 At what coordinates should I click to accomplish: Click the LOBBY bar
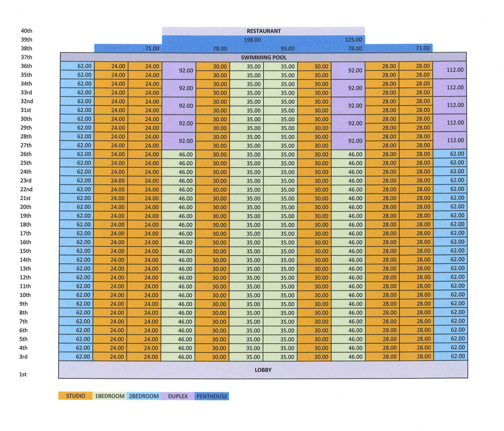(263, 370)
